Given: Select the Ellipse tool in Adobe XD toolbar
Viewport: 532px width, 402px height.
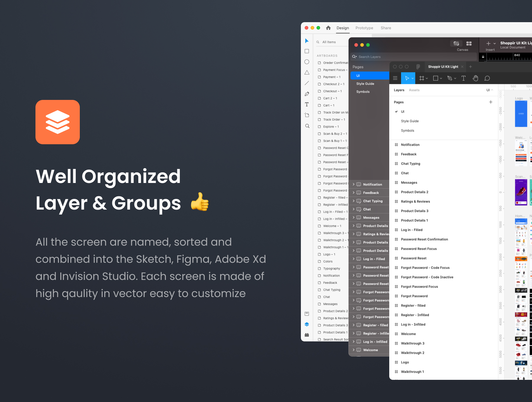Looking at the screenshot, I should click(x=307, y=62).
